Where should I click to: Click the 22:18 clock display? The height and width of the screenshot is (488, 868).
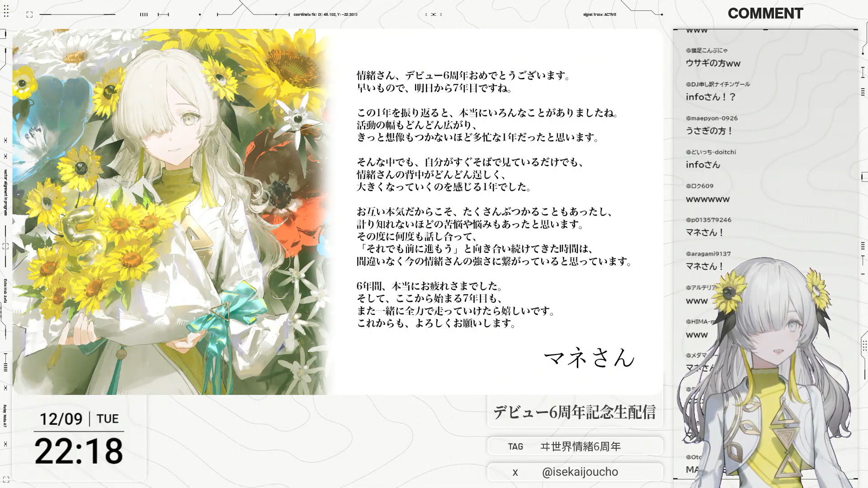click(79, 451)
